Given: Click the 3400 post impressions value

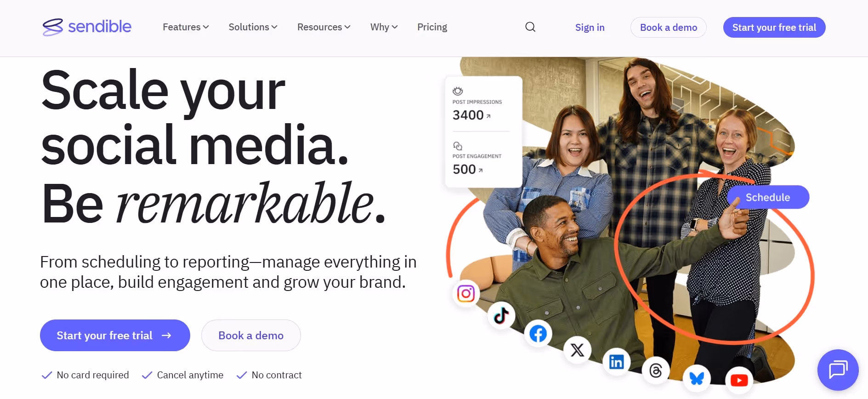Looking at the screenshot, I should pos(468,115).
